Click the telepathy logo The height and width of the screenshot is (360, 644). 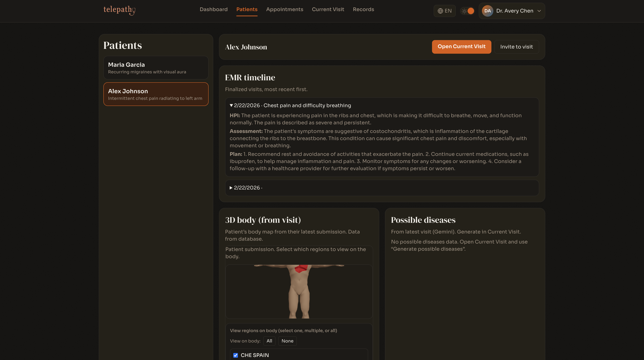click(119, 10)
